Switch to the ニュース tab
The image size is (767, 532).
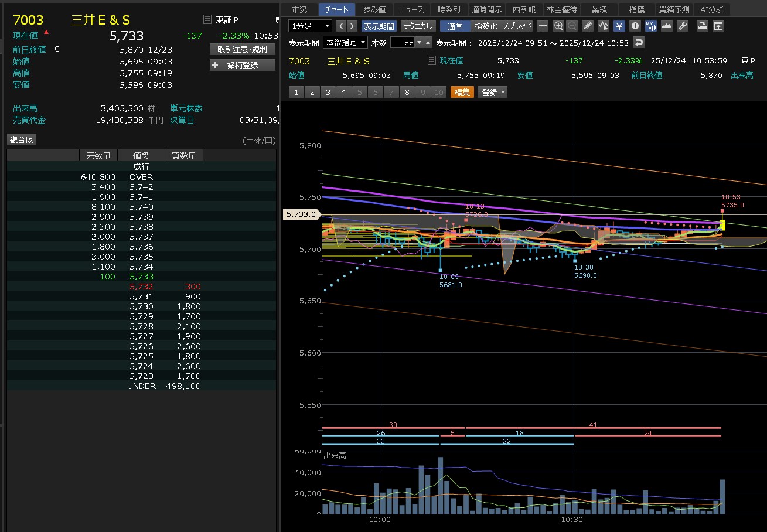[412, 9]
